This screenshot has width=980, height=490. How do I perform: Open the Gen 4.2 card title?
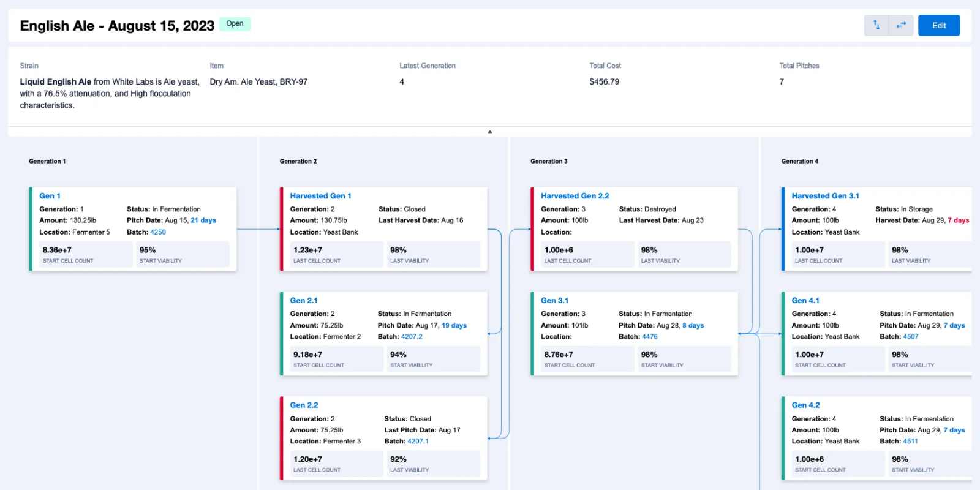coord(805,405)
